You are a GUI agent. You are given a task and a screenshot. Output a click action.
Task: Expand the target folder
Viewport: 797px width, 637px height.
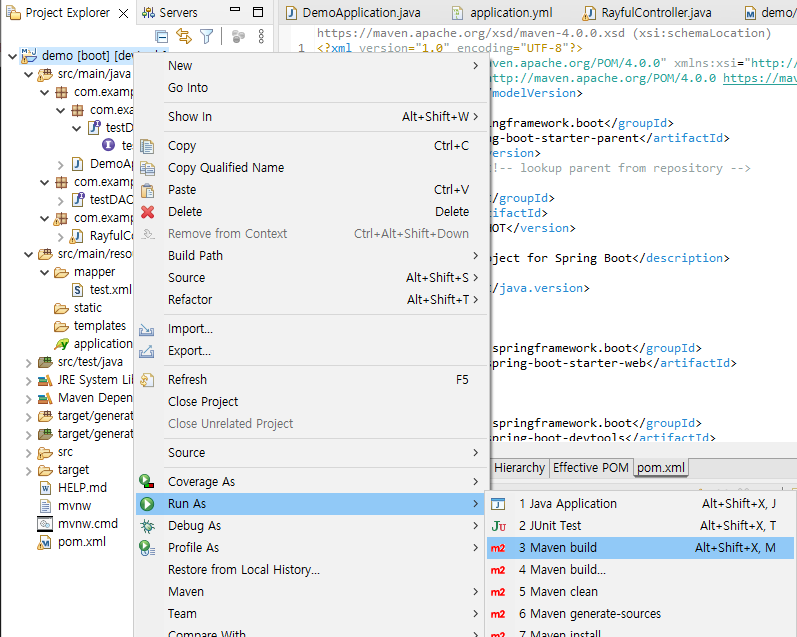pos(29,471)
